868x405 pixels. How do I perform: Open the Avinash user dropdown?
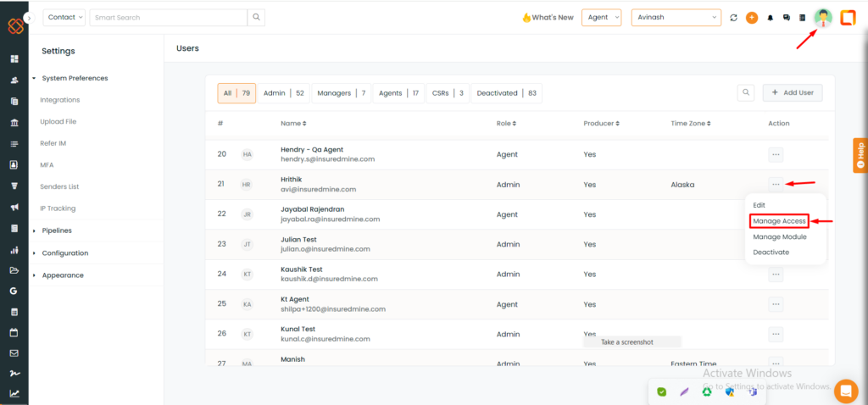click(x=676, y=17)
